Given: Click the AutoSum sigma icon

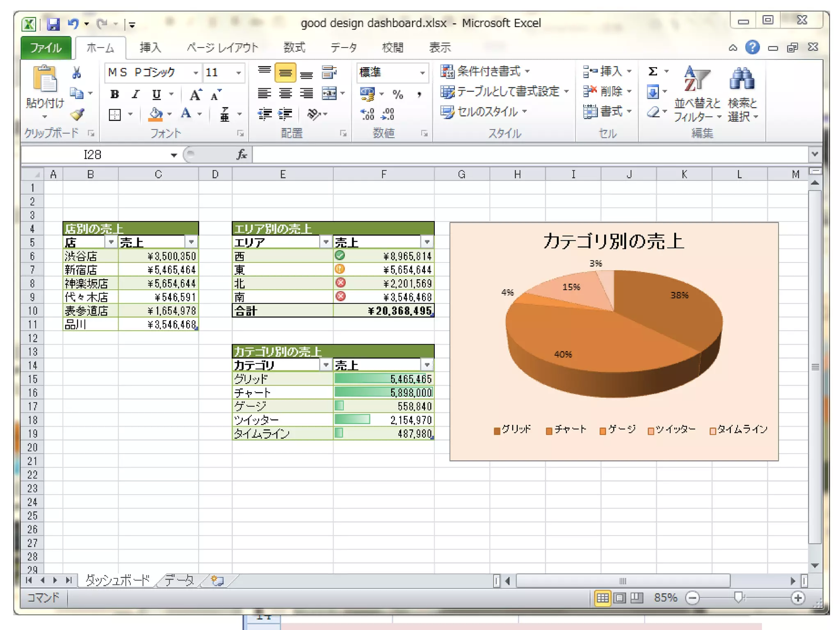Looking at the screenshot, I should pos(653,72).
